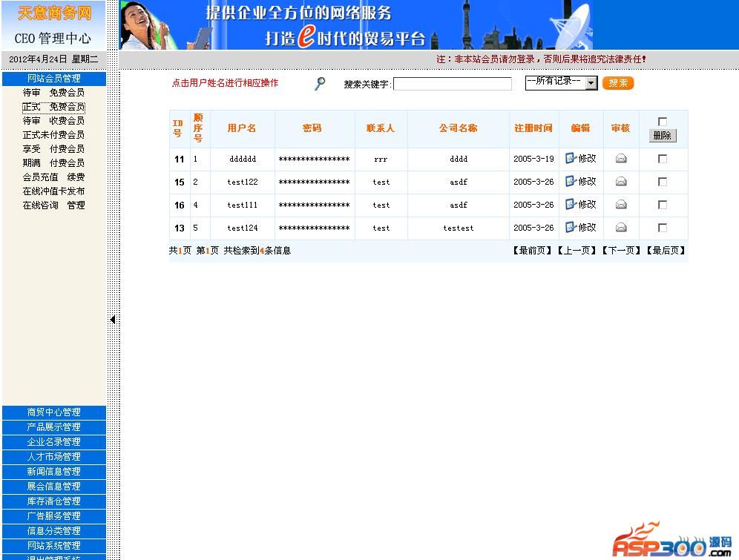The width and height of the screenshot is (739, 560).
Task: Click the 删除 button
Action: [x=662, y=136]
